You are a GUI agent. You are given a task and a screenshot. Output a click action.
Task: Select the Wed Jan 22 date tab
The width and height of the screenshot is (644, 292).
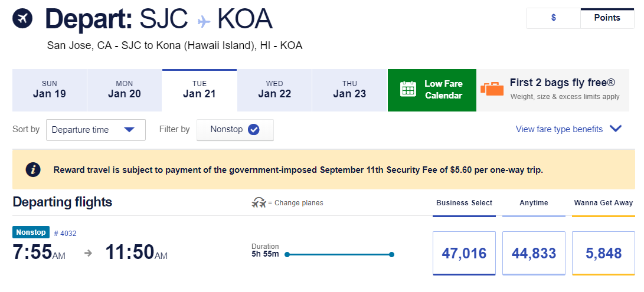tap(274, 90)
